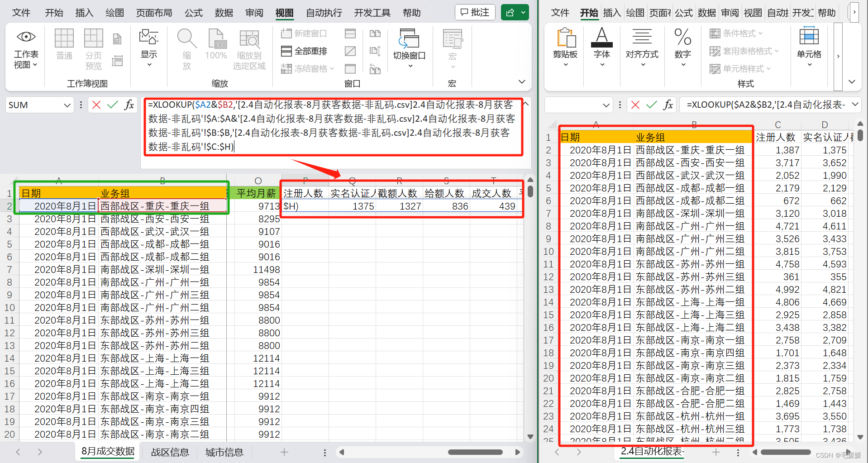Select the 8月成交数据 sheet tab
Image resolution: width=868 pixels, height=463 pixels.
[108, 451]
